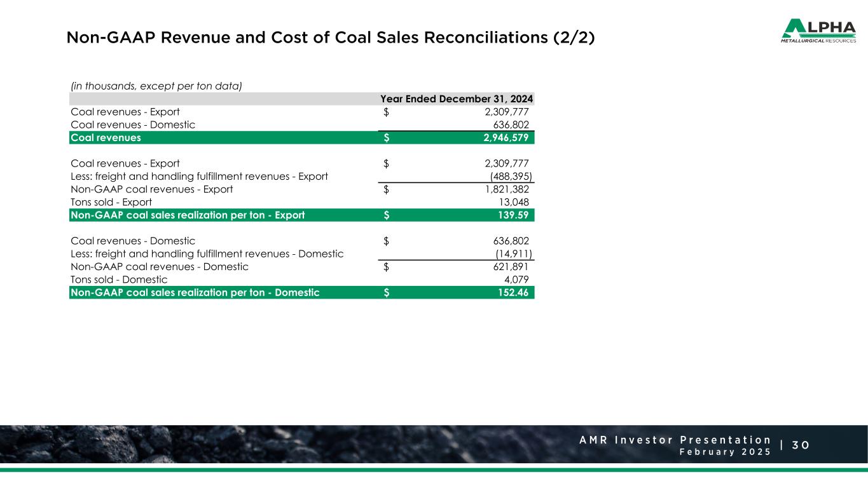
Task: Click the Alpha Metallurgical Resources logo
Action: tap(818, 31)
